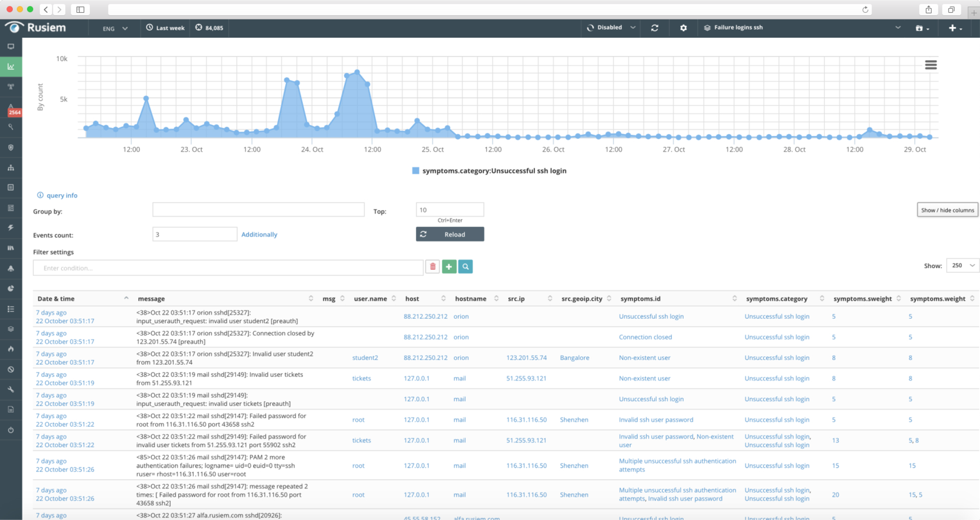Click the Reload button
Image resolution: width=980 pixels, height=520 pixels.
(x=450, y=234)
